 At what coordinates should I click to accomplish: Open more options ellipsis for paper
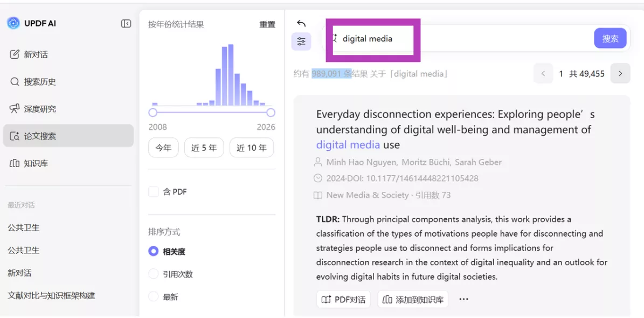click(x=463, y=300)
